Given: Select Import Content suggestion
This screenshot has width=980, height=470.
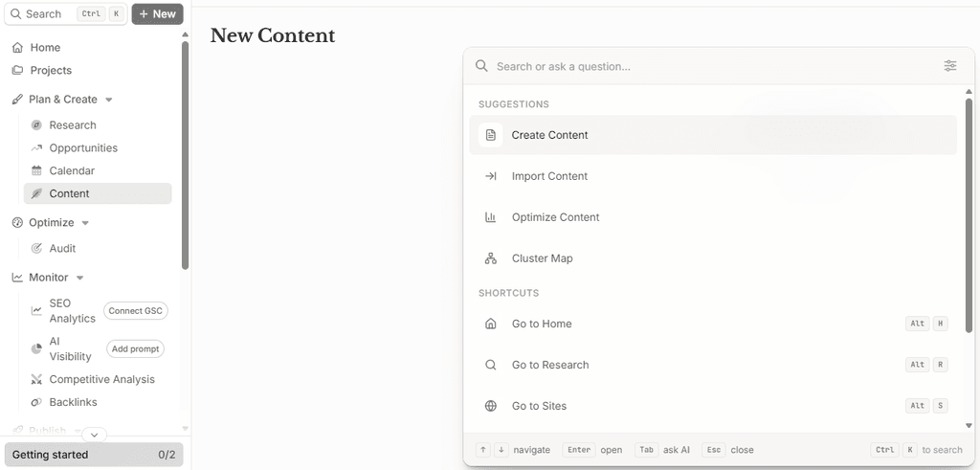Looking at the screenshot, I should click(x=713, y=176).
